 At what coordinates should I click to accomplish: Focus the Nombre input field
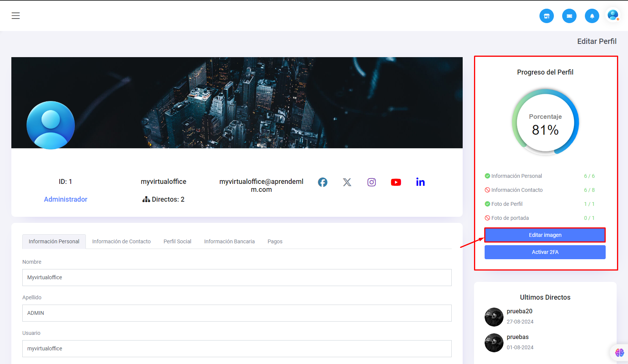(237, 277)
